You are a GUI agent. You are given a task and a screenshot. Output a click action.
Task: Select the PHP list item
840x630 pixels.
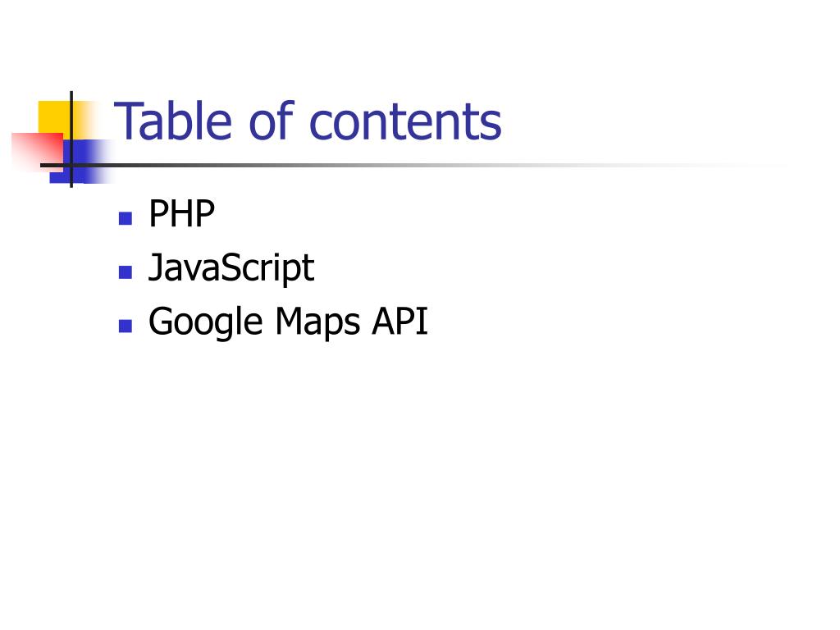181,214
